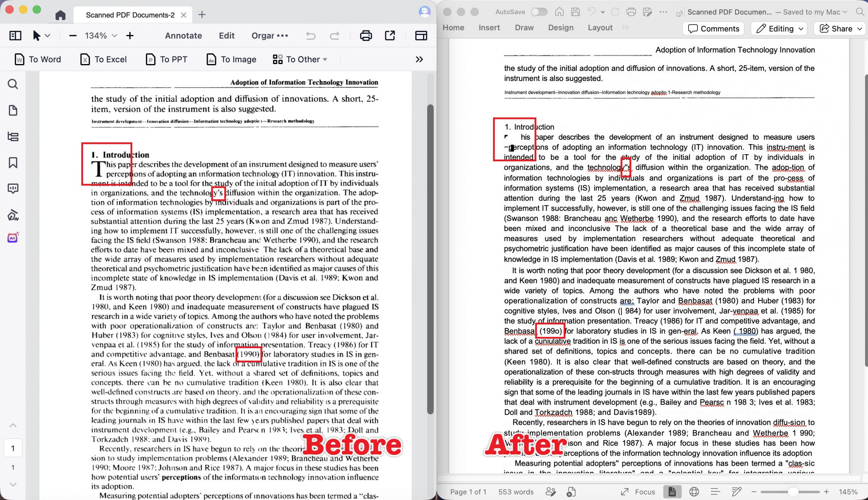Open more quick access options ellipsis
Viewport: 868px width, 500px height.
pyautogui.click(x=663, y=12)
